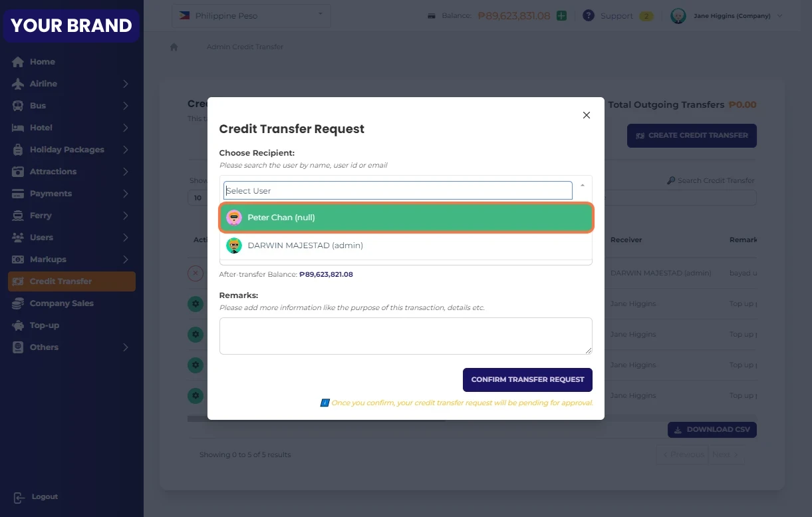812x517 pixels.
Task: Click into the Remarks text area
Action: 406,336
